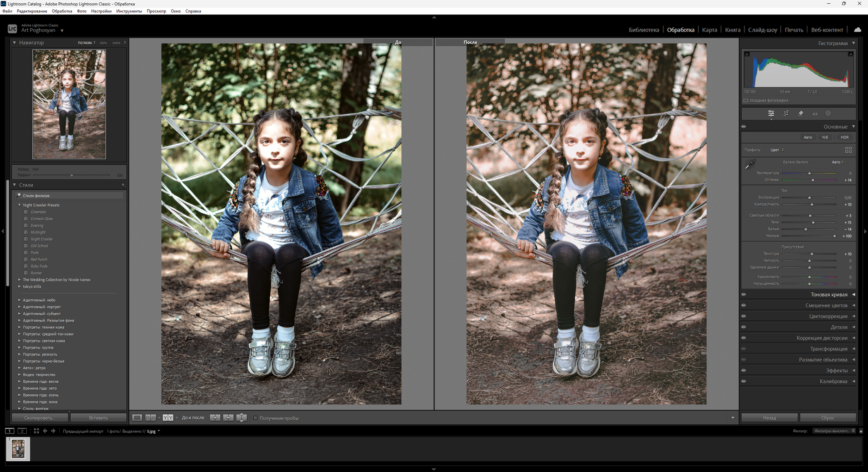The height and width of the screenshot is (472, 868).
Task: Open cloud sync status icon
Action: 857,30
